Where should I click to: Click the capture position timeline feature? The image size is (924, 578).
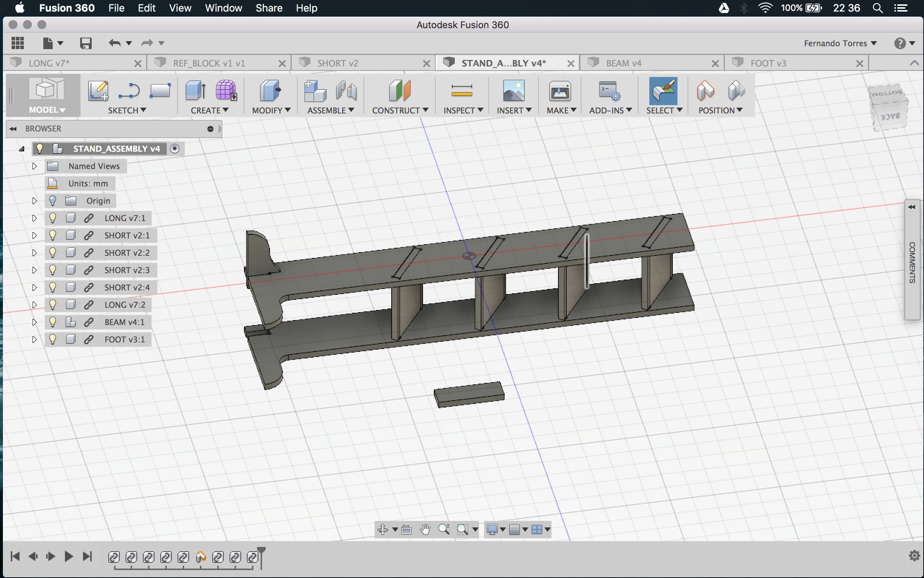click(x=201, y=557)
